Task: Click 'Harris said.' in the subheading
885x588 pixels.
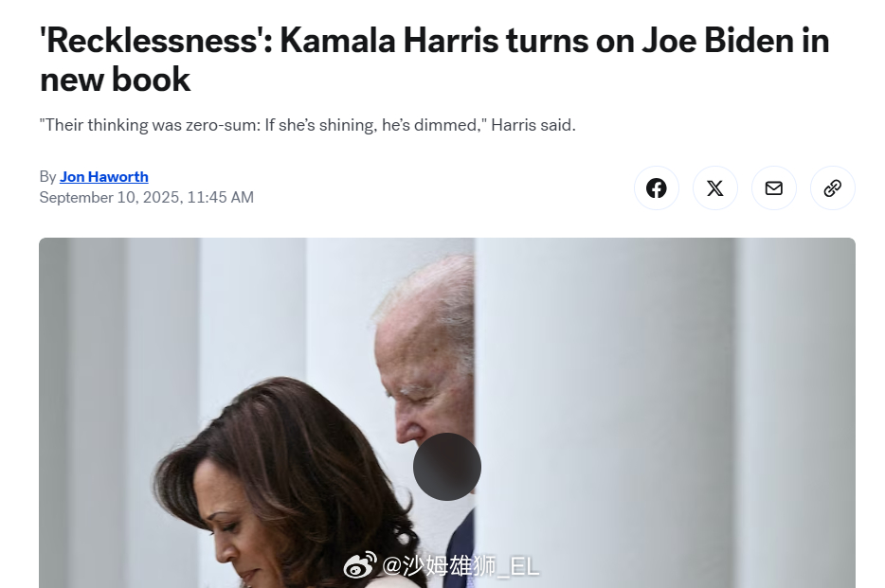Action: point(533,125)
